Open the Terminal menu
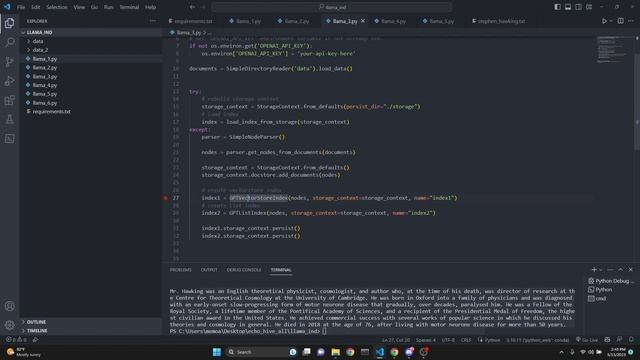Viewport: 640px width, 360px height. pos(129,7)
